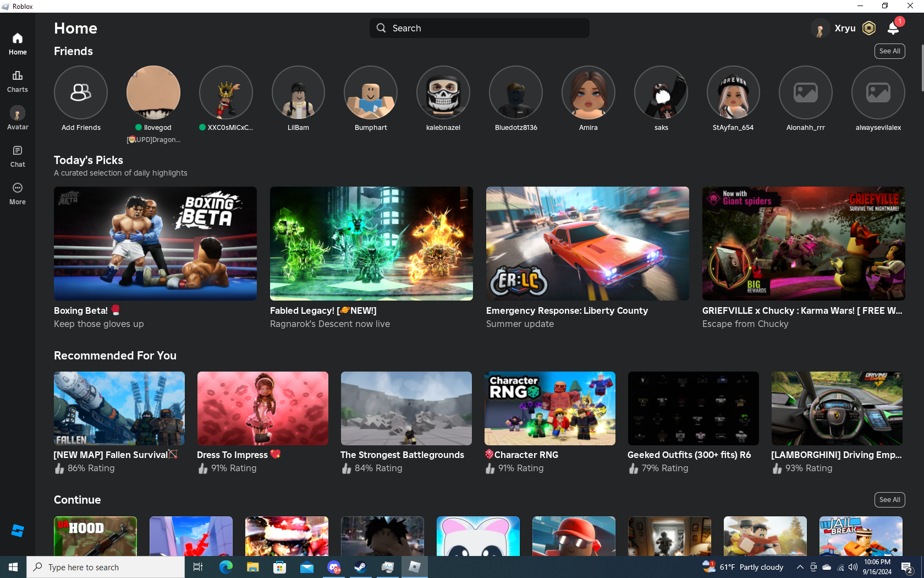View friend saks's avatar
The height and width of the screenshot is (578, 924).
pos(661,92)
